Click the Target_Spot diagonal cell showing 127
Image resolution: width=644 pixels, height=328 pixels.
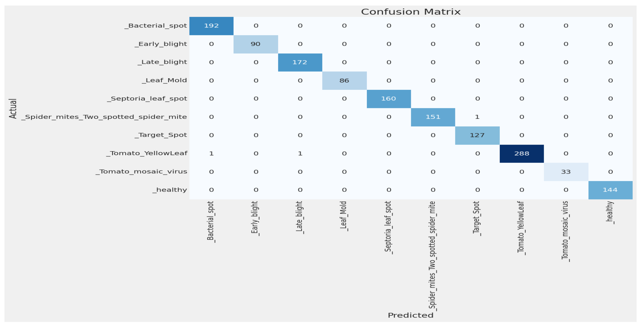click(x=477, y=135)
